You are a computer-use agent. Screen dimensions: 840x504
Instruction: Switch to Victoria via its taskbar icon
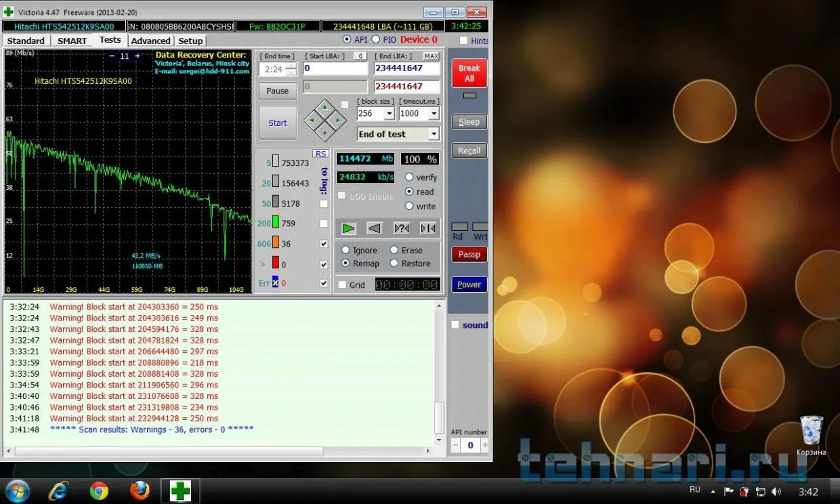(180, 490)
